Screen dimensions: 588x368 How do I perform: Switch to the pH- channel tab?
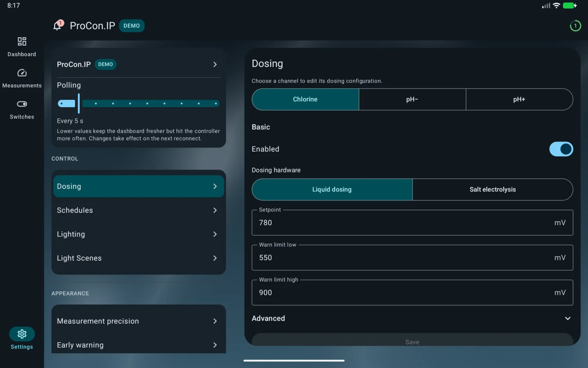(x=412, y=99)
